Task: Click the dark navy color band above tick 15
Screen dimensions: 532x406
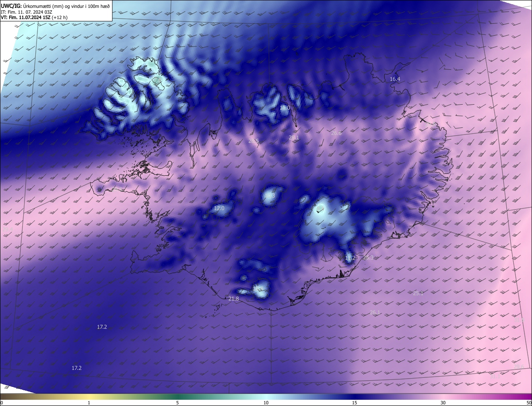Action: pyautogui.click(x=355, y=396)
